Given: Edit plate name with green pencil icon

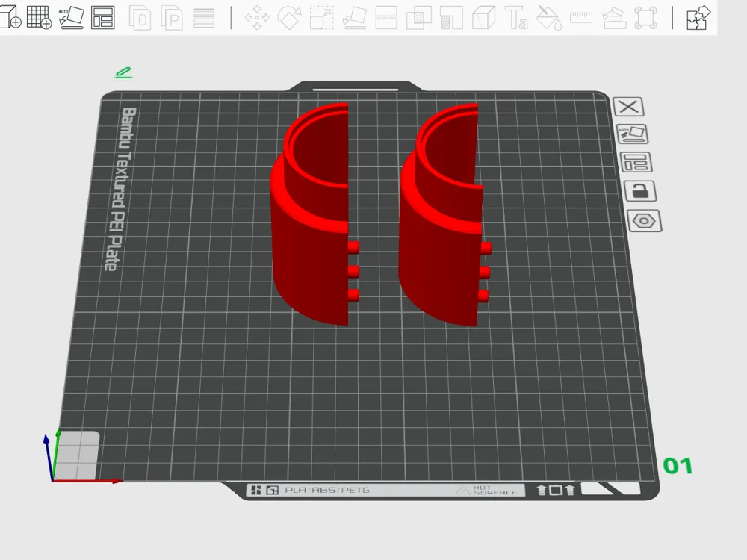Looking at the screenshot, I should pos(123,73).
